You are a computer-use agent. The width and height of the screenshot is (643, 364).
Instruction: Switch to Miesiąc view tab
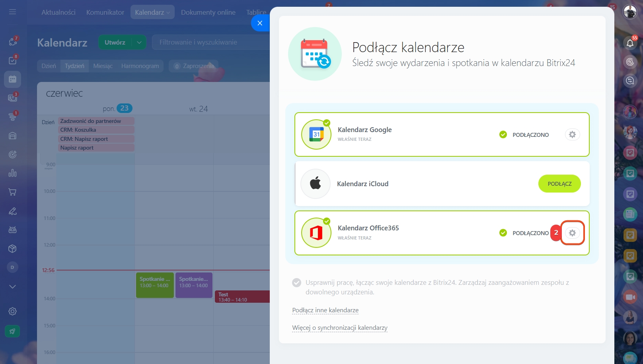click(103, 66)
